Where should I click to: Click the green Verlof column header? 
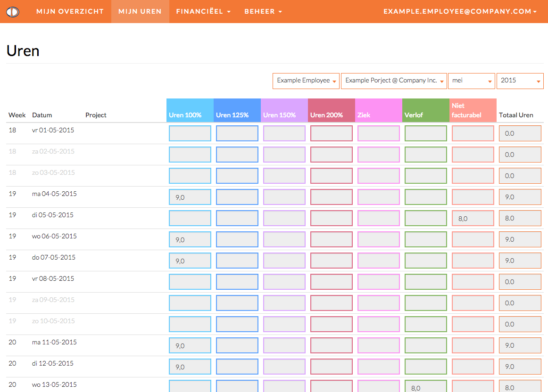pos(426,110)
